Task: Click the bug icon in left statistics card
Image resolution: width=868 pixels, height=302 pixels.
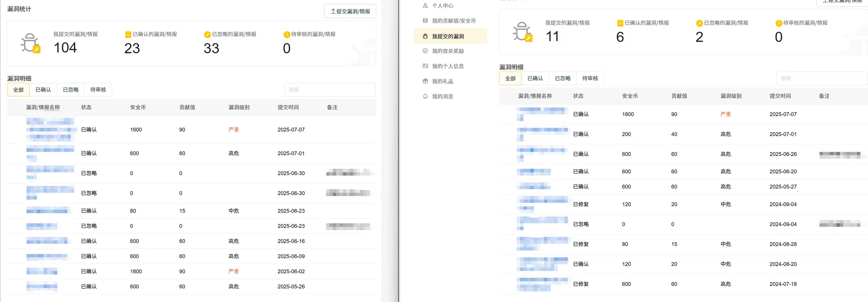Action: click(31, 43)
